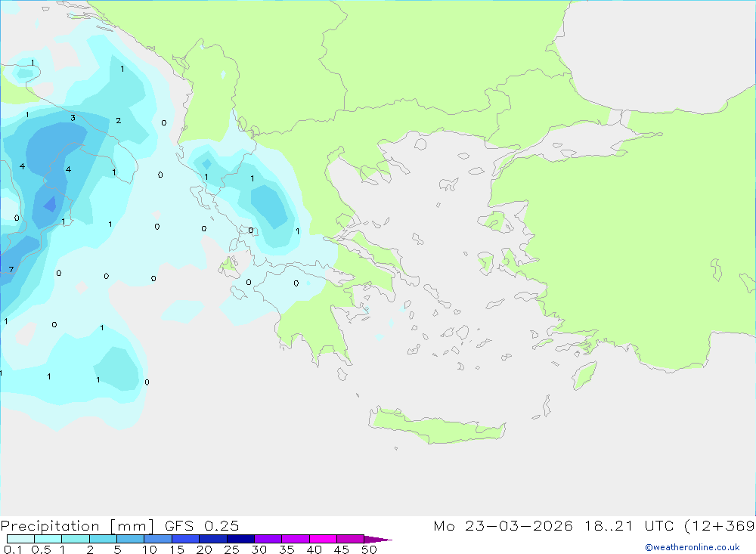Select the 5–10 mm legend color swatch
Screen dimensions: 756x554
[x=131, y=539]
